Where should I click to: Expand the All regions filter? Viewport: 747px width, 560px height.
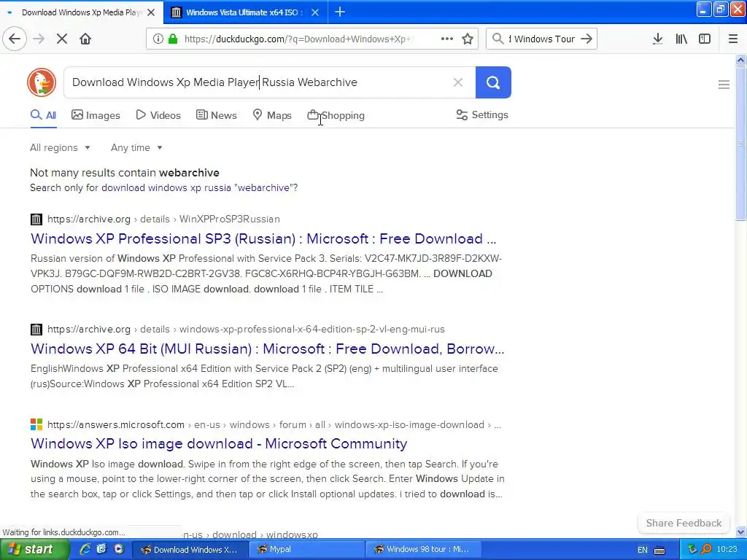(60, 147)
